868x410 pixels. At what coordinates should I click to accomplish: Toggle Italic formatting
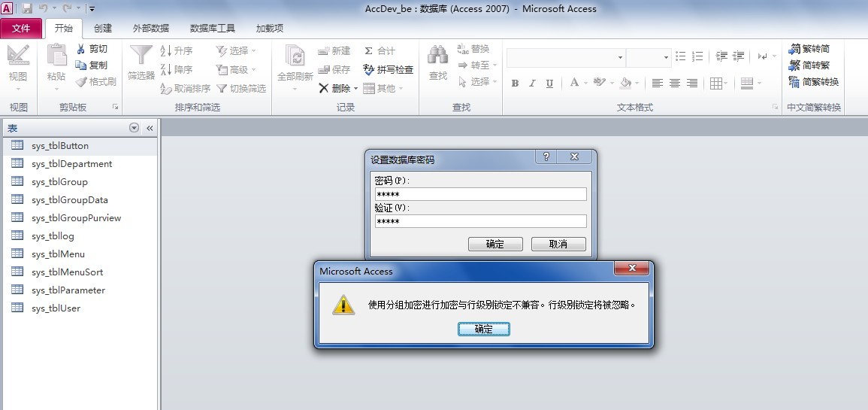(x=532, y=83)
